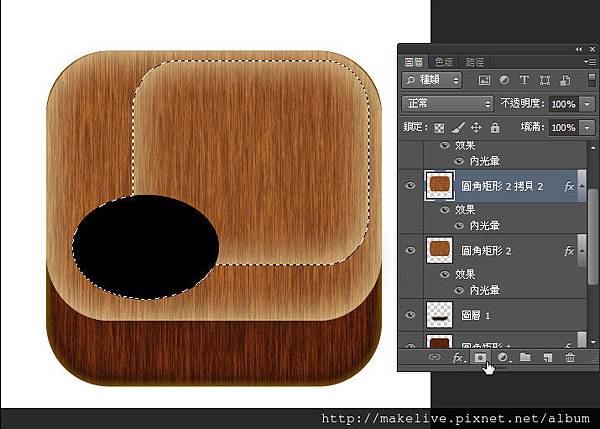600x429 pixels.
Task: Close the Layers panel group
Action: point(592,49)
